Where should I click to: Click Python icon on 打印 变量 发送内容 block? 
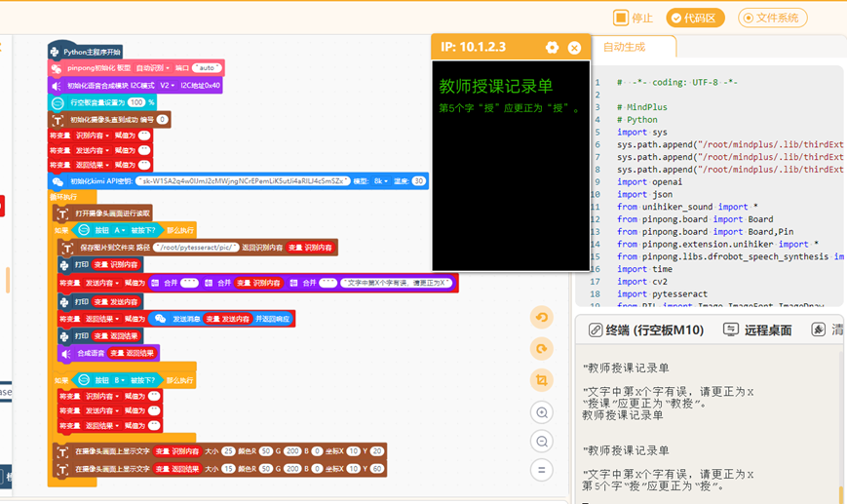64,302
